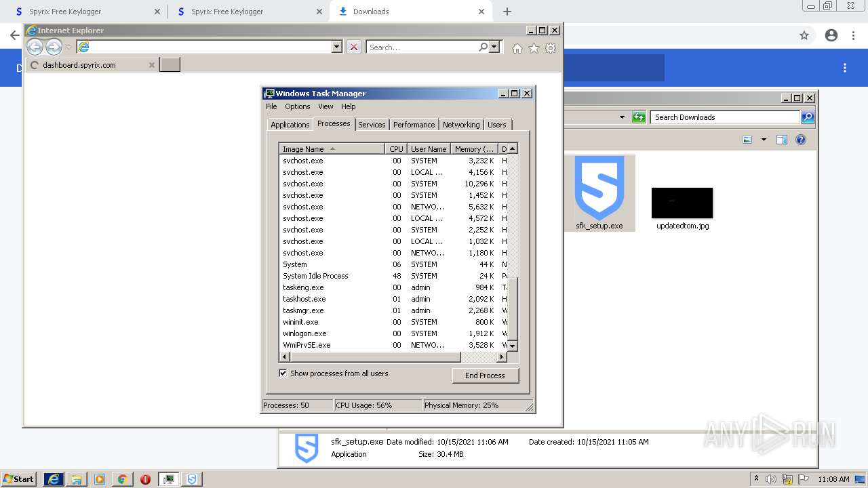Open the Explorer address path dropdown
Image resolution: width=868 pixels, height=488 pixels.
(x=622, y=117)
